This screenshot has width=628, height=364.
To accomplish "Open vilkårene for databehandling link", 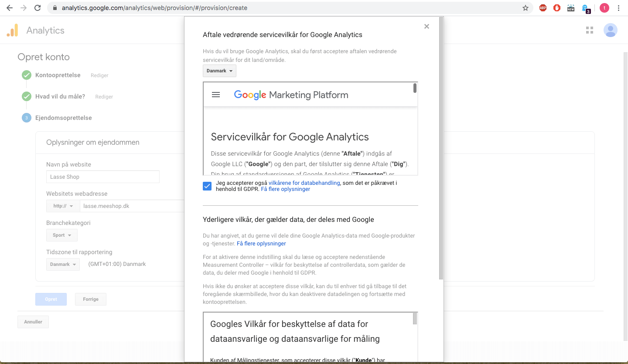I will 304,183.
